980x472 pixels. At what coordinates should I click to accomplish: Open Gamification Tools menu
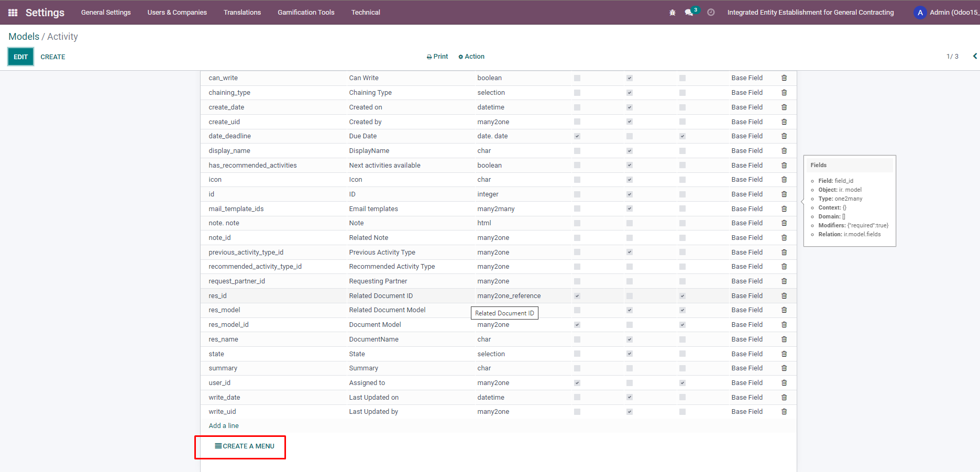coord(306,13)
